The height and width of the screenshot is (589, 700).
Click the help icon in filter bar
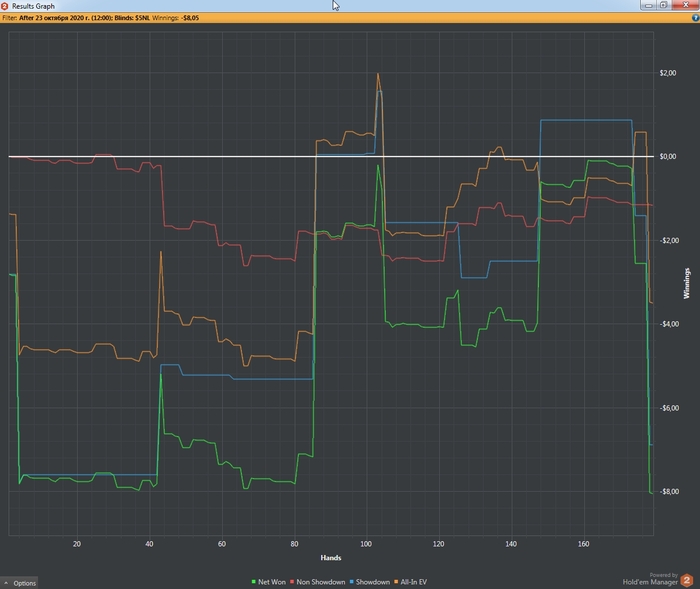[x=695, y=18]
